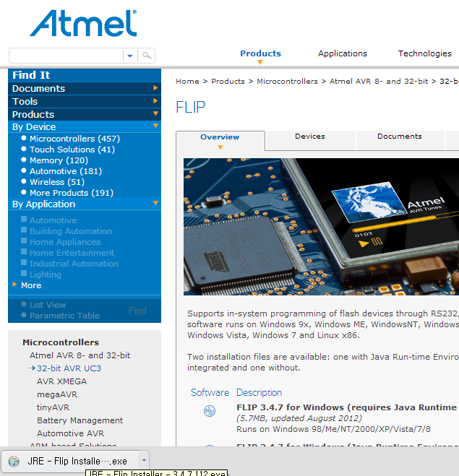Click the Atmel logo
Viewport: 459px width, 476px height.
pyautogui.click(x=83, y=23)
